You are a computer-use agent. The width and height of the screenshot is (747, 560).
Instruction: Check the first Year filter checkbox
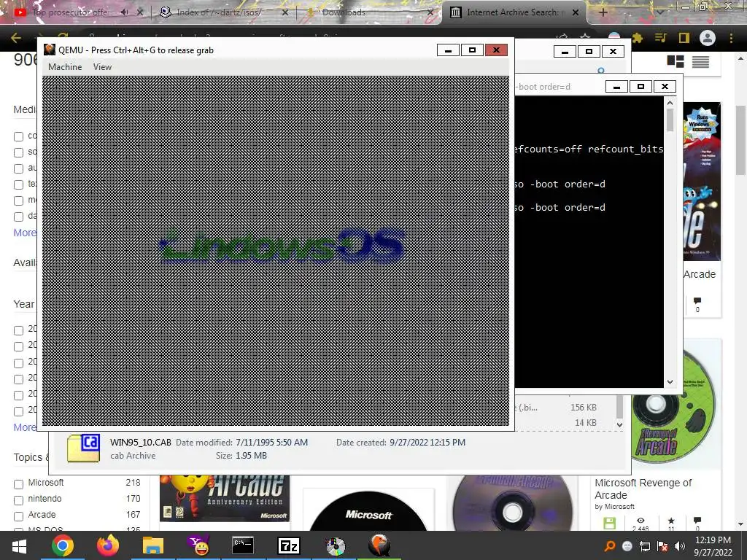18,330
